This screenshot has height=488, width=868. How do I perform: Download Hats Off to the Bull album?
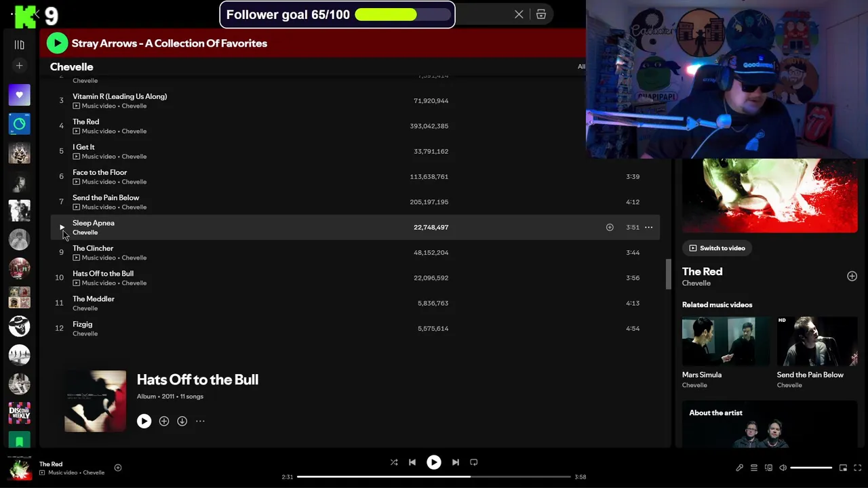[x=182, y=422]
